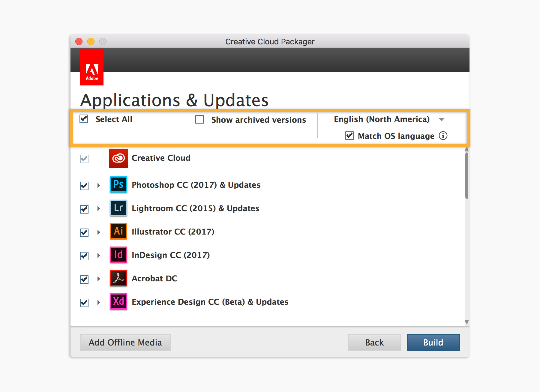Viewport: 540px width, 392px height.
Task: Click the application list scrollbar thumb
Action: [467, 175]
